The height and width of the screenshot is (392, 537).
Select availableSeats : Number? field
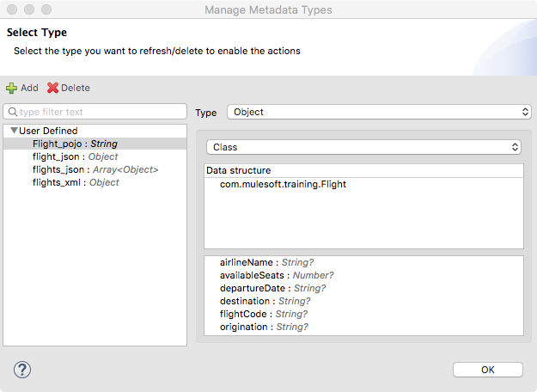pyautogui.click(x=363, y=275)
